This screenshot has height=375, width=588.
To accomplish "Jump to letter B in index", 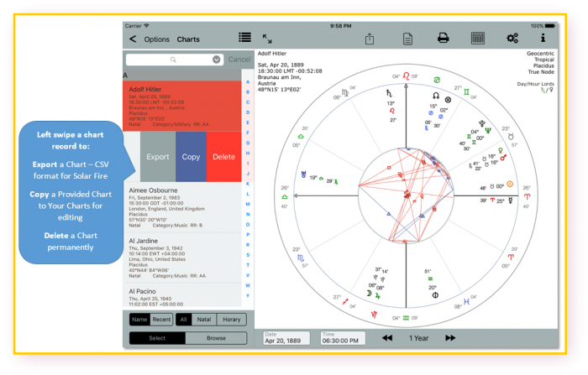I will click(x=248, y=92).
